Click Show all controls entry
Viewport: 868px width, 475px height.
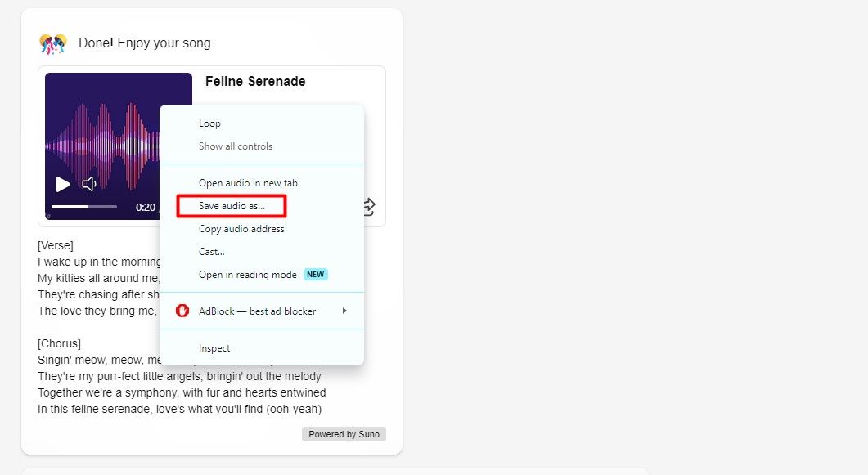(236, 146)
